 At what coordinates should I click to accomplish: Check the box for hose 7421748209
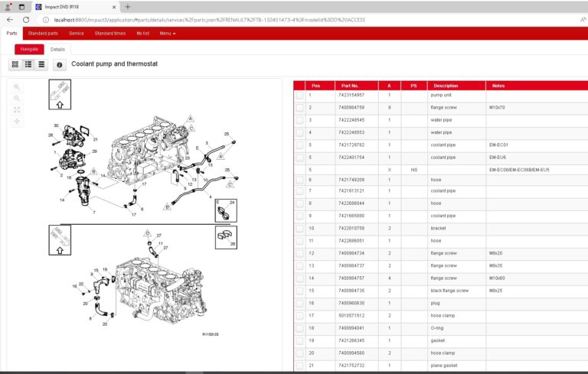[299, 180]
